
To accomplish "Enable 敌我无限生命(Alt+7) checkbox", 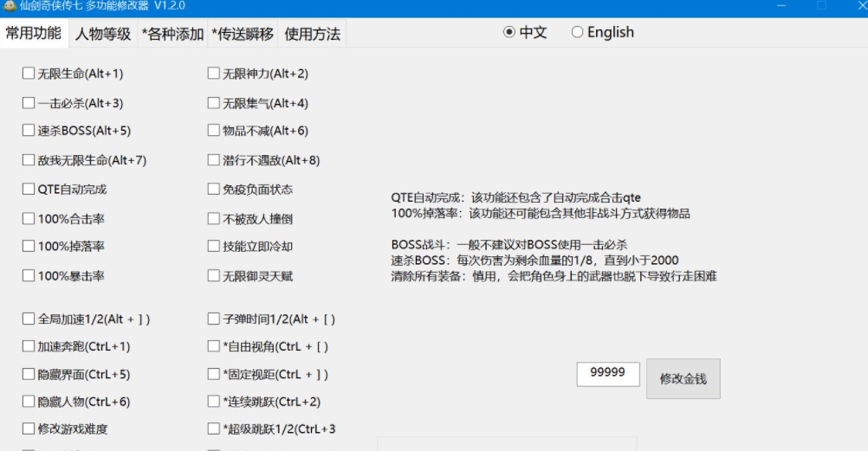I will (29, 160).
